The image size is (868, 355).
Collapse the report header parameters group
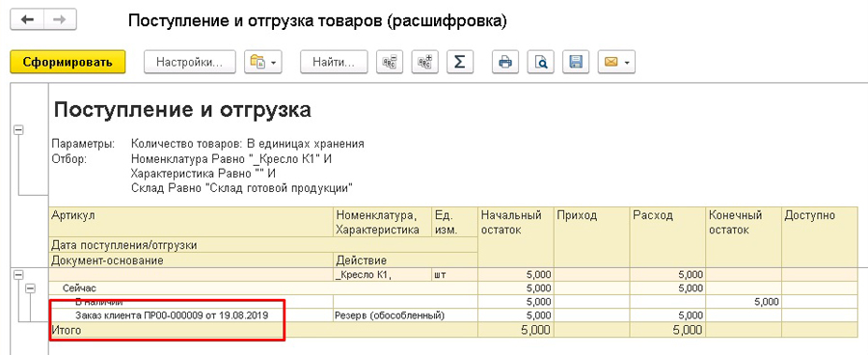coord(18,129)
